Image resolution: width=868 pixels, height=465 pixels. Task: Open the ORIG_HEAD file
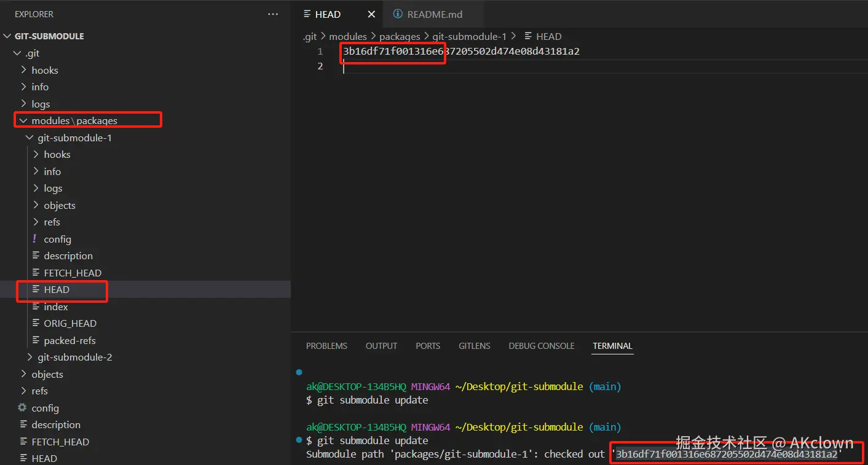[x=70, y=323]
